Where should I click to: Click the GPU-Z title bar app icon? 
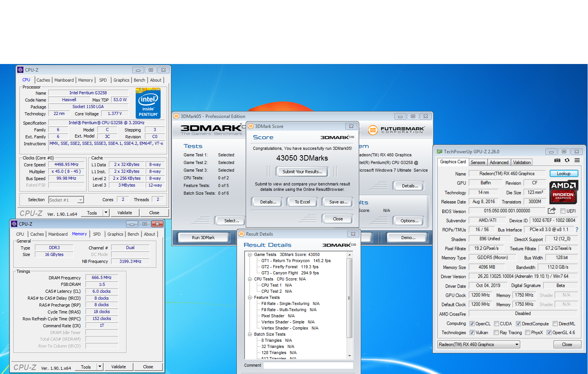440,152
